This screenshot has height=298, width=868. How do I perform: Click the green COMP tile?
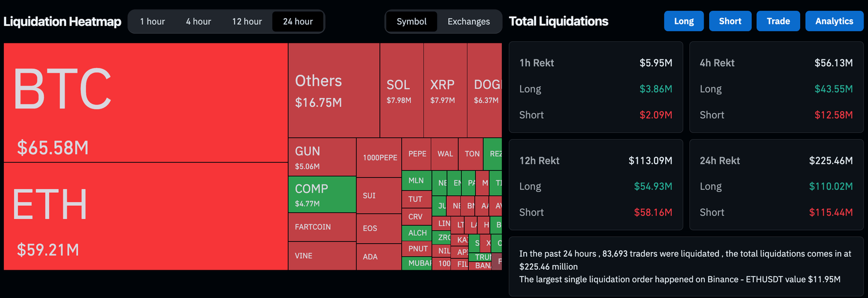click(x=322, y=195)
